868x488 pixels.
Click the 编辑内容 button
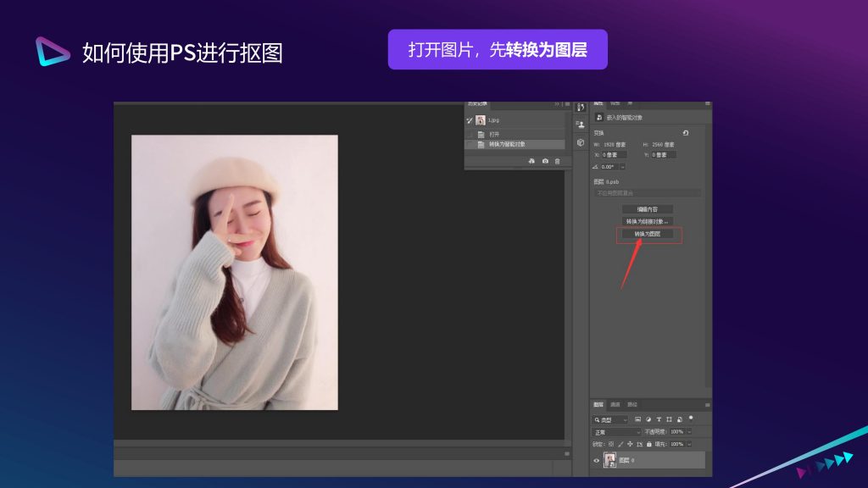tap(648, 209)
